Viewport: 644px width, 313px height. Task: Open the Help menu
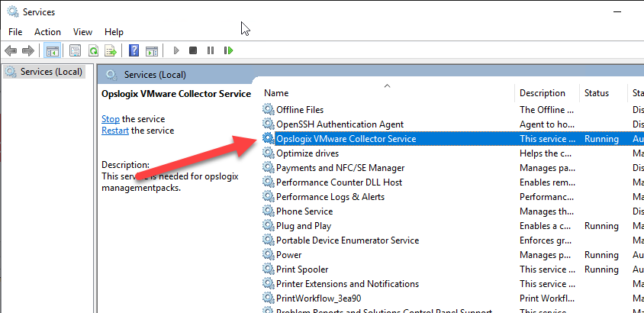(x=114, y=31)
